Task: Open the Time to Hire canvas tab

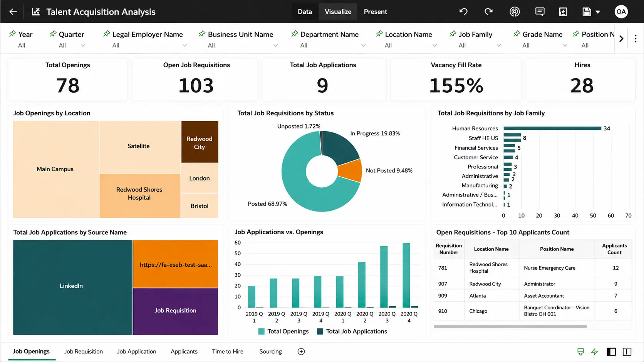Action: click(x=228, y=351)
